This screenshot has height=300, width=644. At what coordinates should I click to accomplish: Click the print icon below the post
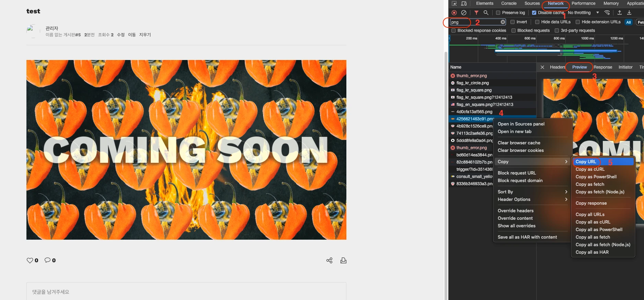[x=343, y=261]
